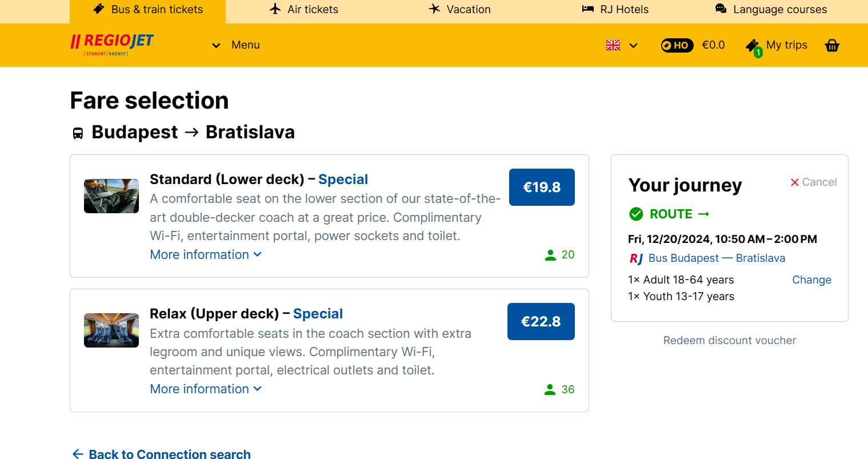This screenshot has width=868, height=459.
Task: Click the Fare selection heading
Action: point(149,101)
